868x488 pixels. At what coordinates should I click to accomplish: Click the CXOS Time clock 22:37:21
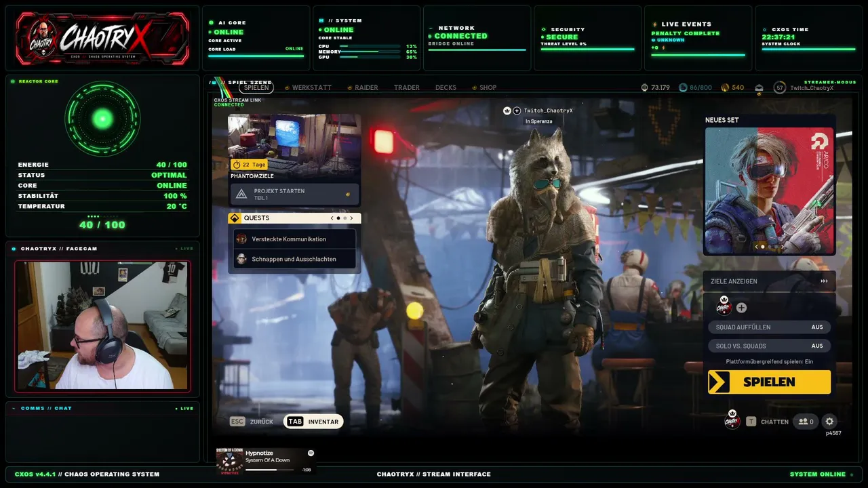click(777, 37)
